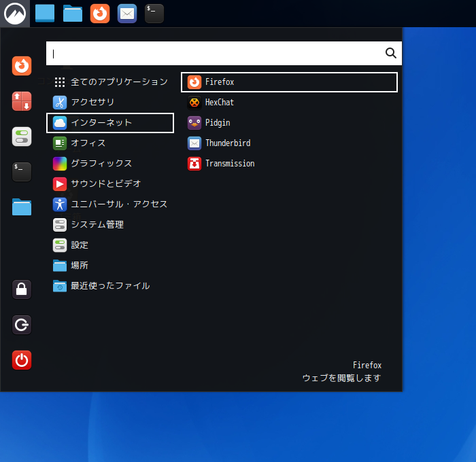This screenshot has height=462, width=476.
Task: Click the logout icon in the sidebar
Action: pyautogui.click(x=22, y=325)
